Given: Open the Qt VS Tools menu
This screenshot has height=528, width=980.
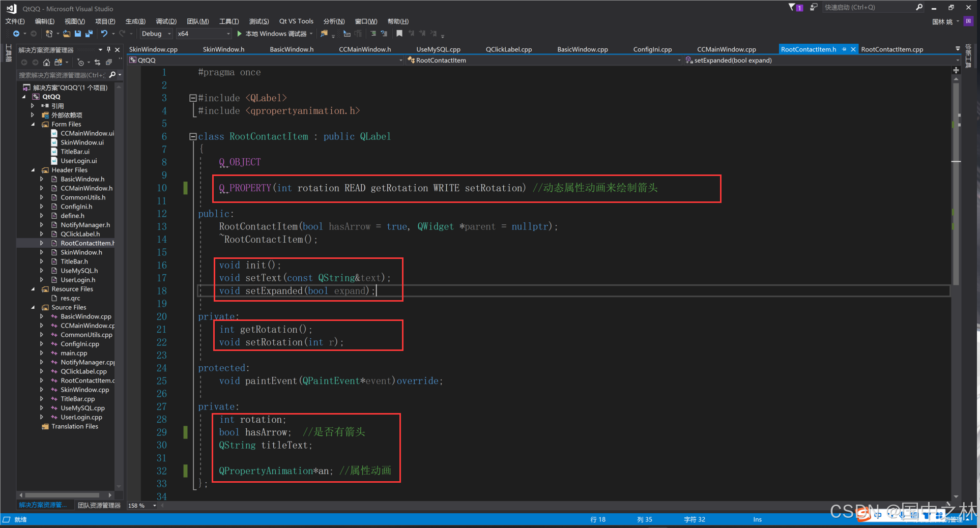Looking at the screenshot, I should (296, 21).
